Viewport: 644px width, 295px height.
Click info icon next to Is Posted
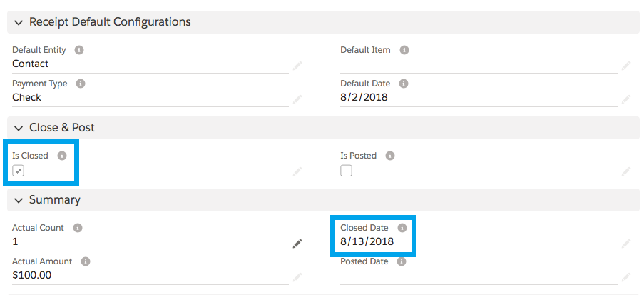(391, 155)
